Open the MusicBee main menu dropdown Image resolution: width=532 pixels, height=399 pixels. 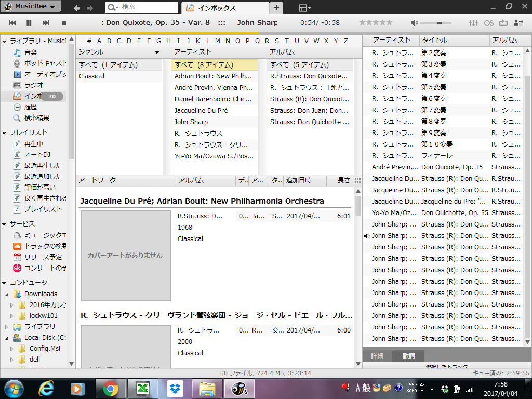click(31, 6)
